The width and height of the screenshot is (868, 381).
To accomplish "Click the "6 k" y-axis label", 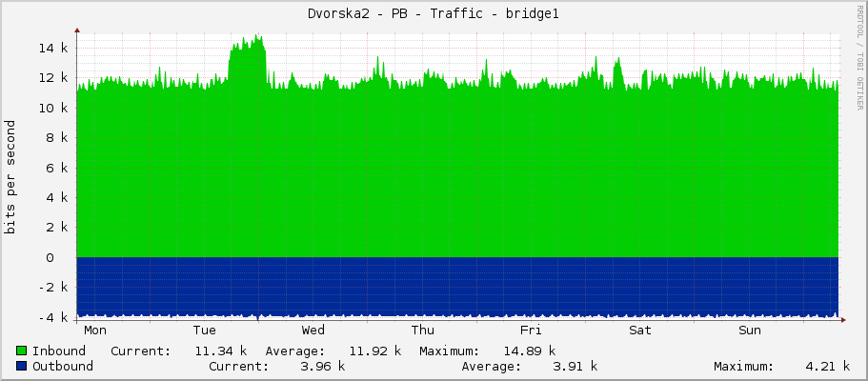I will click(x=57, y=168).
